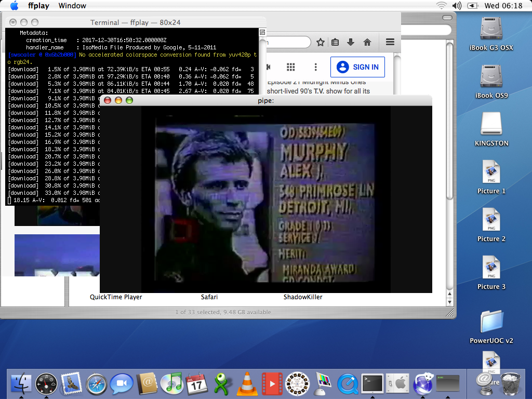Click the red filmstrip play icon in Dock
The image size is (532, 399).
(272, 383)
